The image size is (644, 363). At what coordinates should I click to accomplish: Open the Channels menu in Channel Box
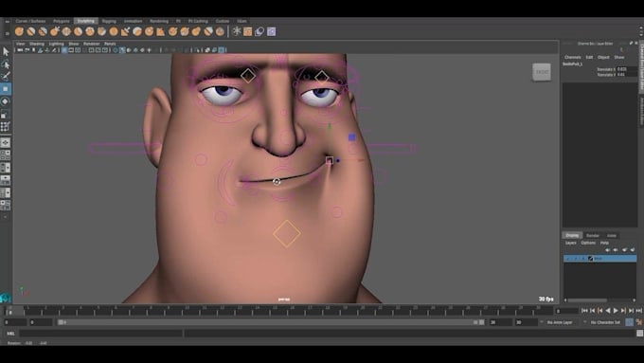click(x=573, y=57)
